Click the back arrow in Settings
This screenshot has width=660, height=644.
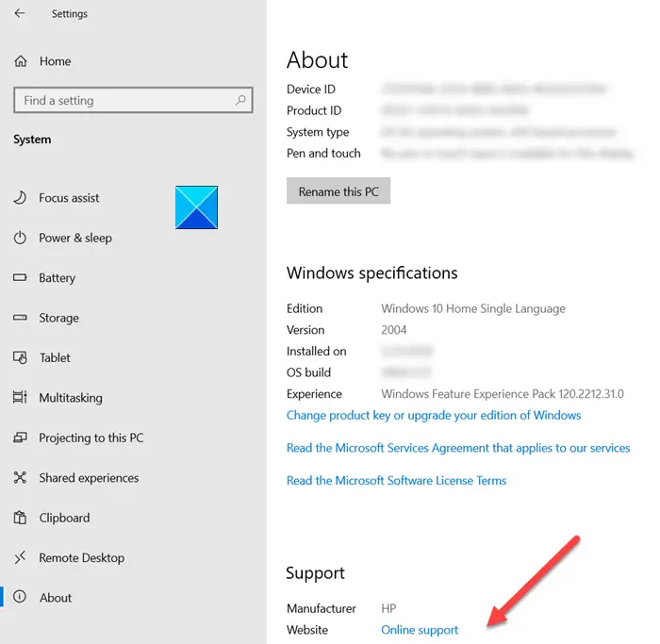pos(20,13)
